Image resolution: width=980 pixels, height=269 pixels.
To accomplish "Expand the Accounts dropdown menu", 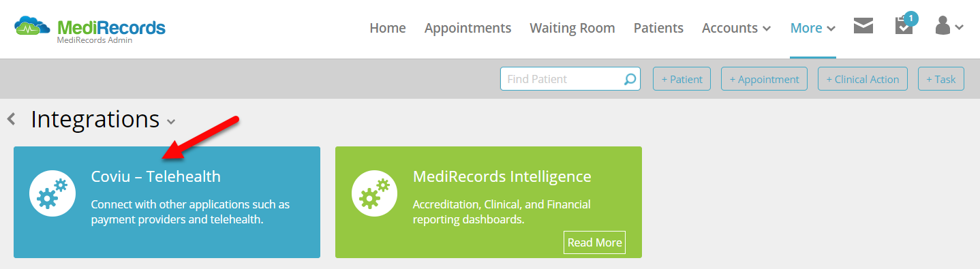I will [x=737, y=28].
